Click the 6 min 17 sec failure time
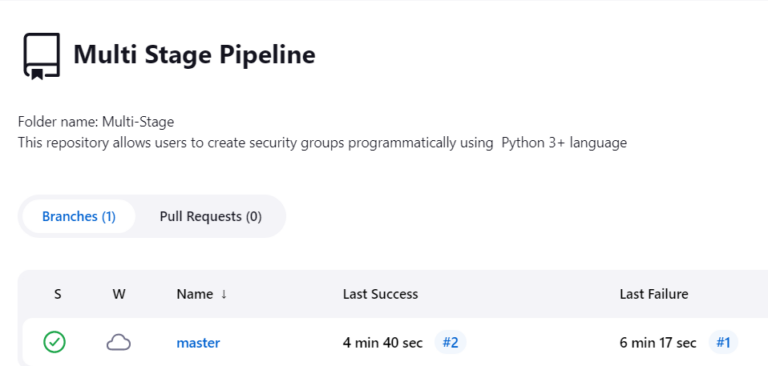This screenshot has width=768, height=366. tap(658, 342)
